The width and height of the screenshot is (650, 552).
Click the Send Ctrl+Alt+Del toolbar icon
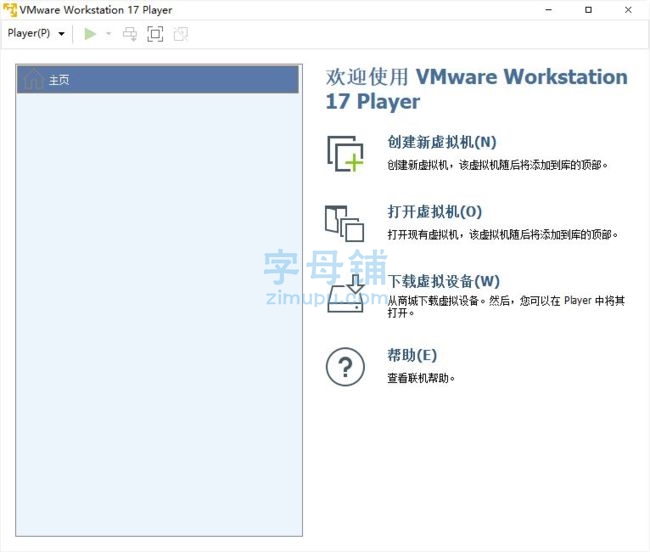(x=130, y=34)
